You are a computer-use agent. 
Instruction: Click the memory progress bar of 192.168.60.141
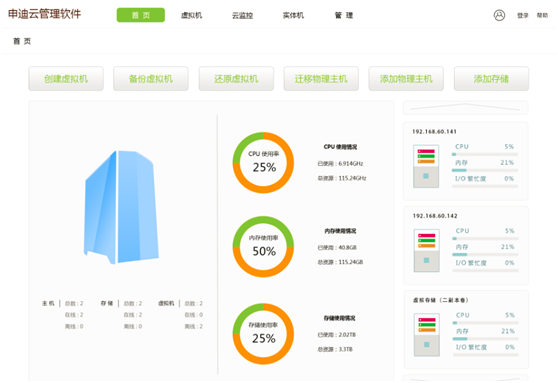(x=485, y=170)
